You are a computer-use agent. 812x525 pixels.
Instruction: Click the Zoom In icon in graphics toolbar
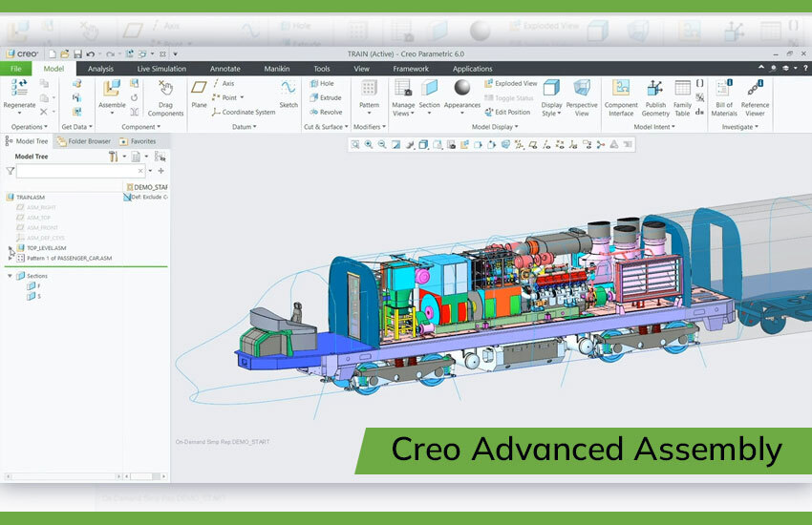tap(368, 145)
